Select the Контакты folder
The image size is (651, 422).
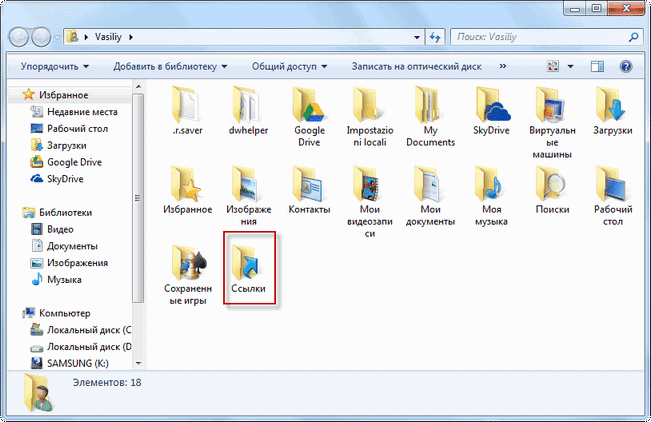[x=309, y=190]
